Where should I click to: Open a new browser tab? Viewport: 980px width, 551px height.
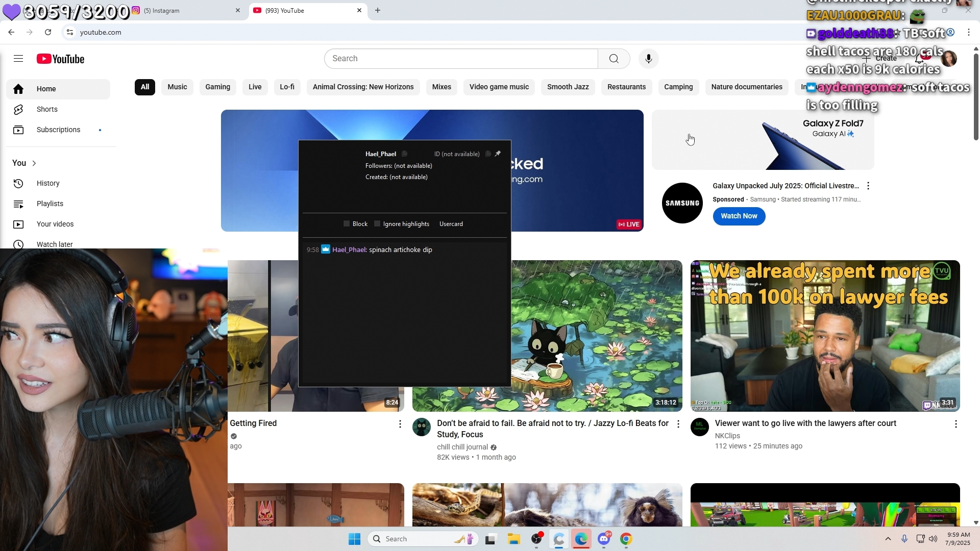click(378, 10)
